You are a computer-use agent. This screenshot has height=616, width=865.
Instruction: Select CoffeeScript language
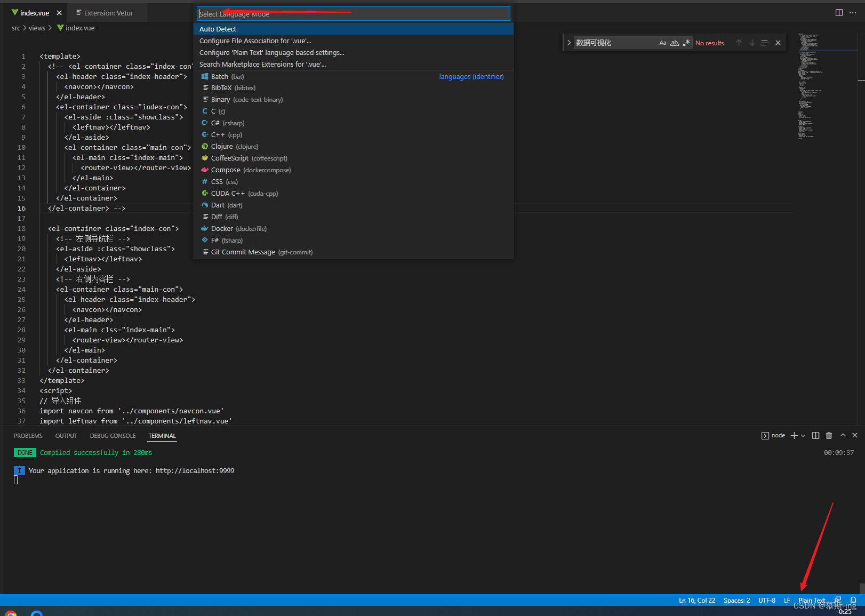coord(354,158)
